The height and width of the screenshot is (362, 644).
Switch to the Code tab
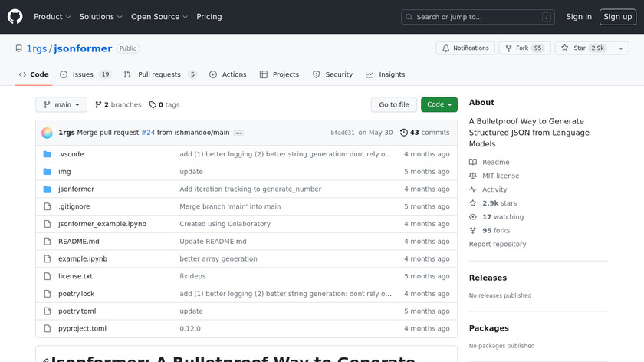click(x=34, y=74)
